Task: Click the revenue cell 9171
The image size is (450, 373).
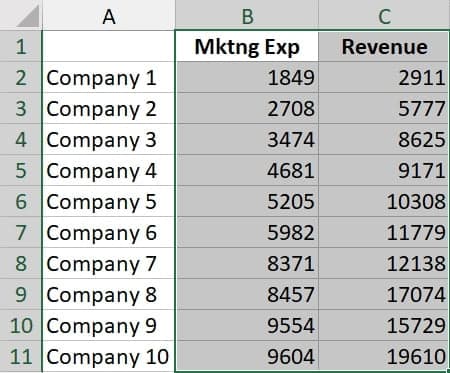Action: pyautogui.click(x=384, y=170)
